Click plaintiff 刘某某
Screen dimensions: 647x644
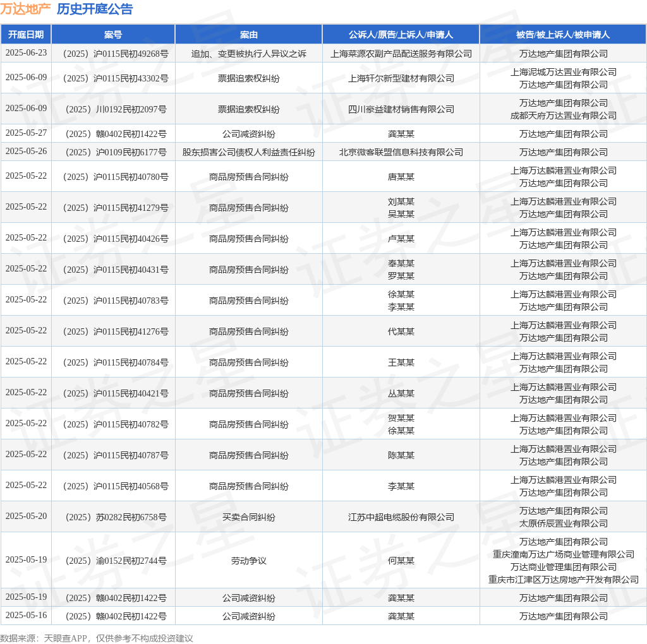click(401, 201)
